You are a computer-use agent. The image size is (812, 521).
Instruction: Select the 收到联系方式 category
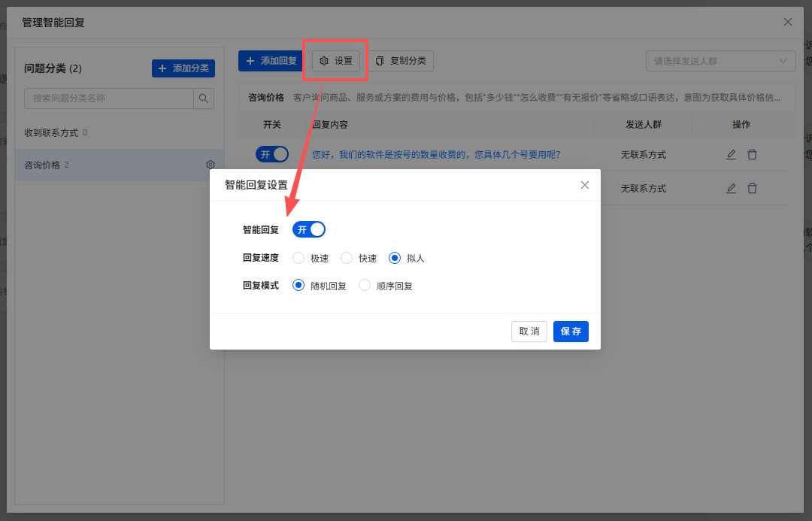(x=119, y=132)
